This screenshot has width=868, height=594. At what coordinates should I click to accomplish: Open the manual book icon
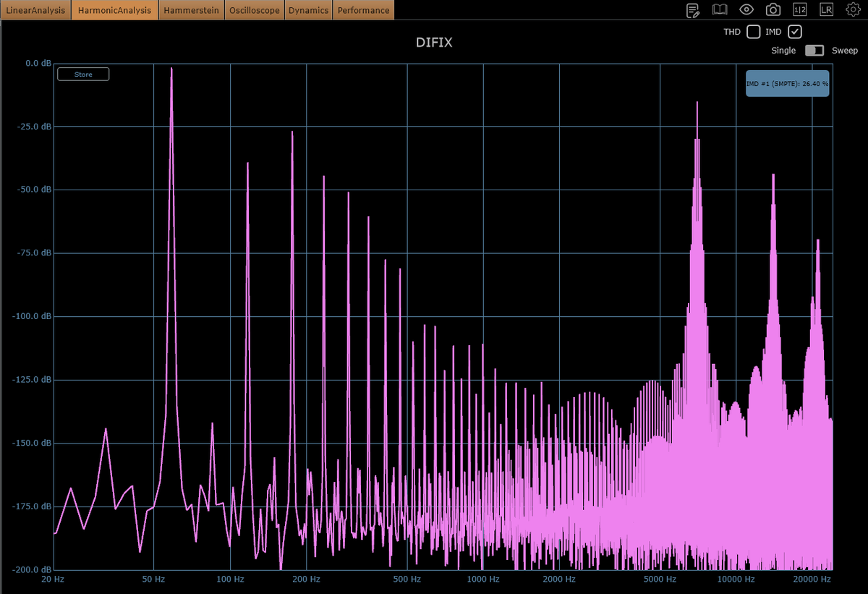pos(720,9)
